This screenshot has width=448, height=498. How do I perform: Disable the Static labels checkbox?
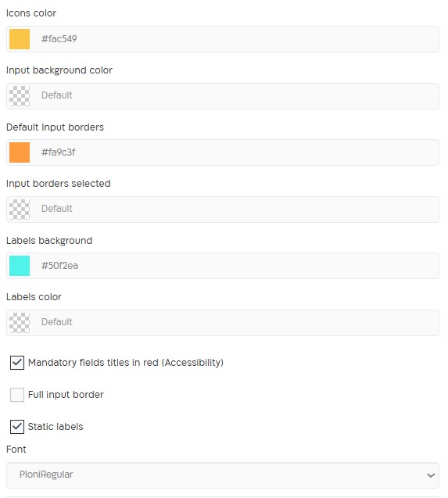[x=17, y=427]
